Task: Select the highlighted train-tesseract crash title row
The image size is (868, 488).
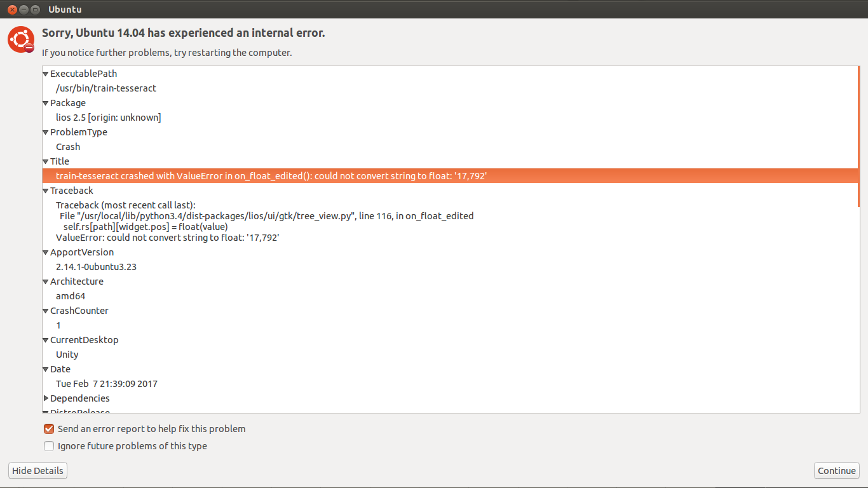Action: click(x=271, y=176)
